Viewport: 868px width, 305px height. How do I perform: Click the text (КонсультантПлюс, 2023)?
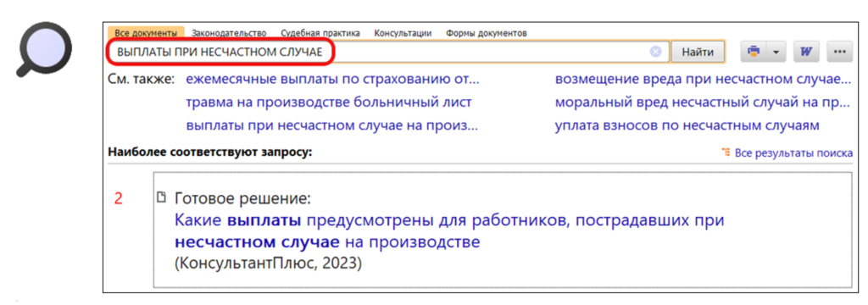268,263
